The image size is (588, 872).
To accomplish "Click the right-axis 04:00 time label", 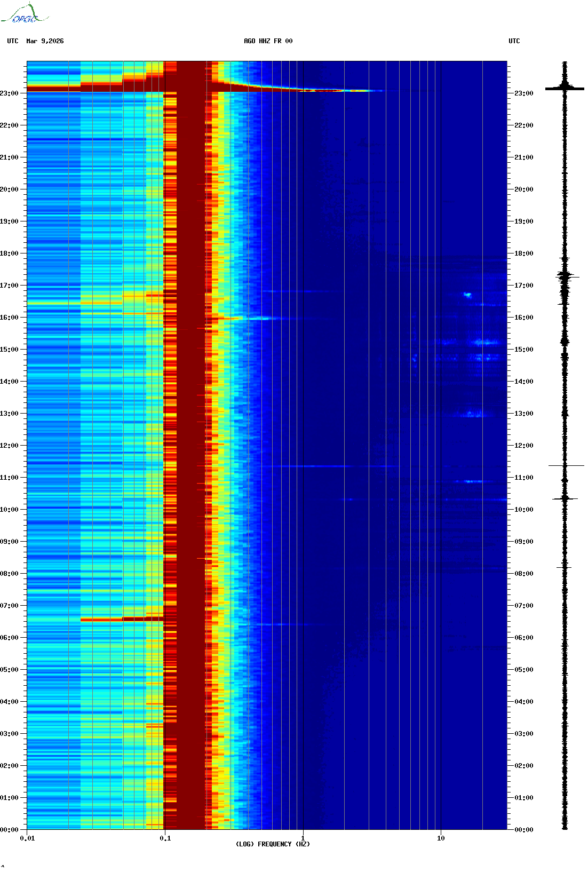I will (x=524, y=702).
